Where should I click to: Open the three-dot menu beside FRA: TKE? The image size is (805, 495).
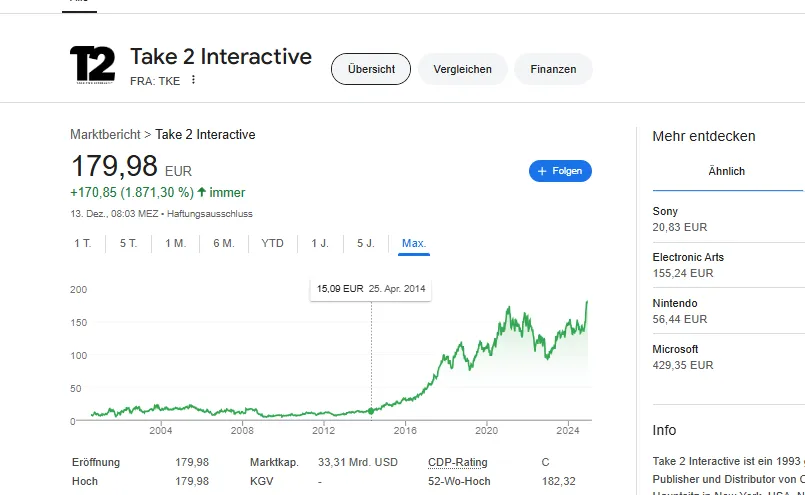(194, 80)
